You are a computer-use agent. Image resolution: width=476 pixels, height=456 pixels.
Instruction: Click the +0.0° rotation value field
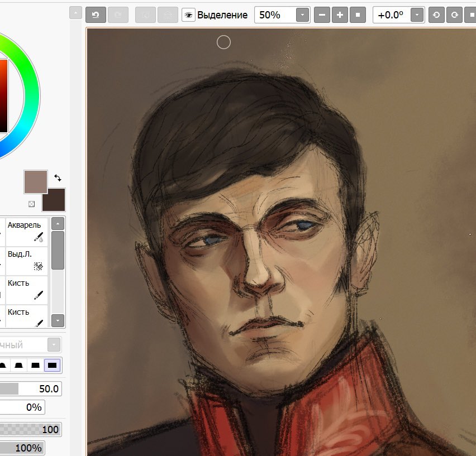[x=392, y=15]
